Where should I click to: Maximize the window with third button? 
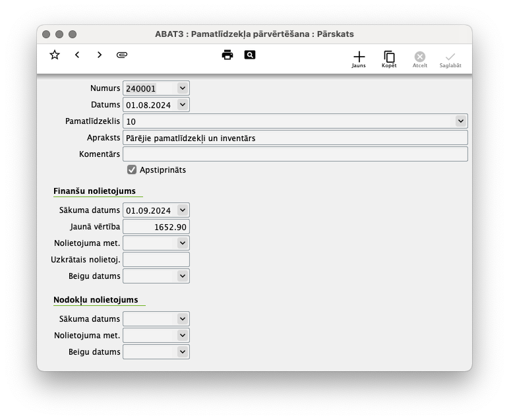coord(73,34)
